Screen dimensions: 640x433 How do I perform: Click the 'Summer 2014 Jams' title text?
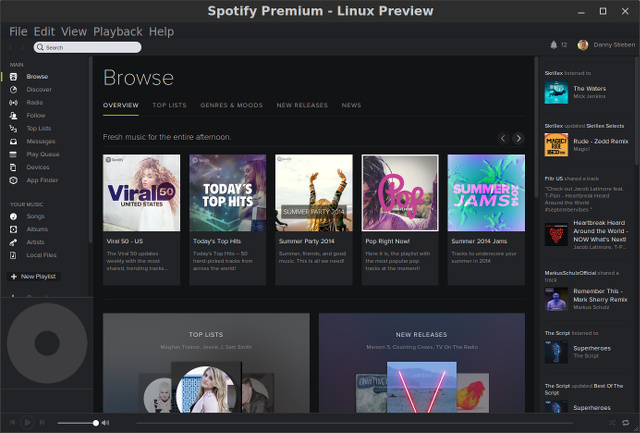click(x=479, y=241)
